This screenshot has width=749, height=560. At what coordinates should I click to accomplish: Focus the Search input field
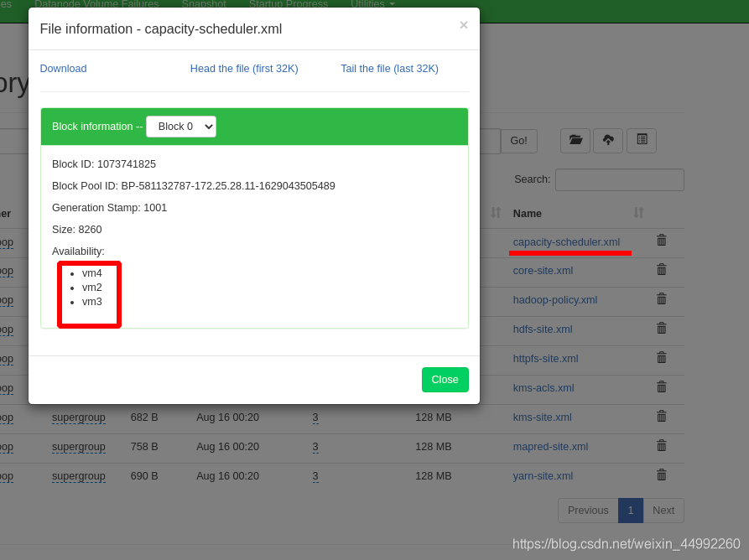coord(620,180)
